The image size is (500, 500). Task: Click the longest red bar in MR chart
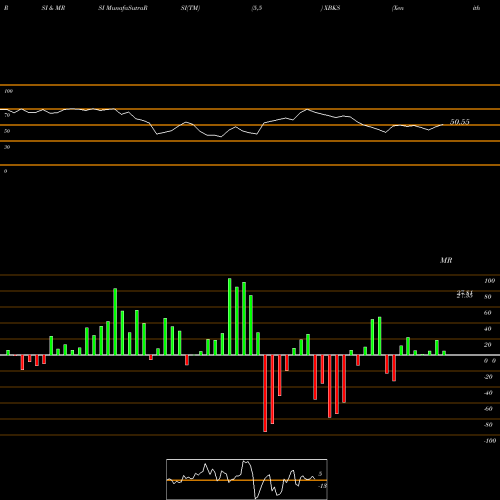(265, 393)
